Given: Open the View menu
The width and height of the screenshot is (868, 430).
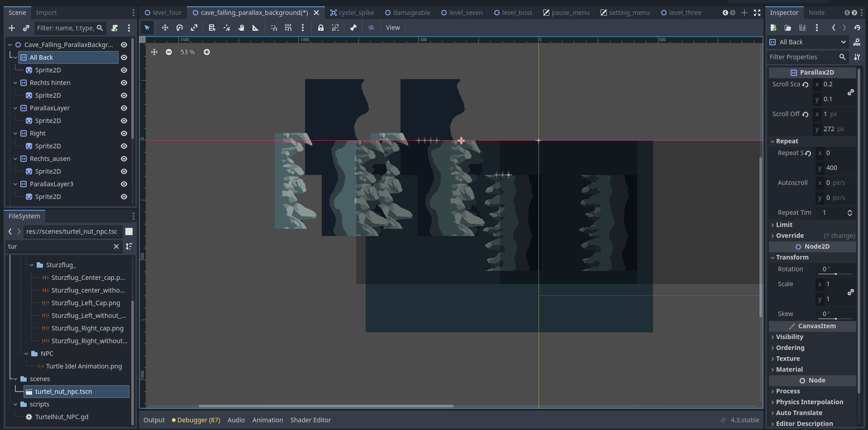Looking at the screenshot, I should tap(393, 28).
